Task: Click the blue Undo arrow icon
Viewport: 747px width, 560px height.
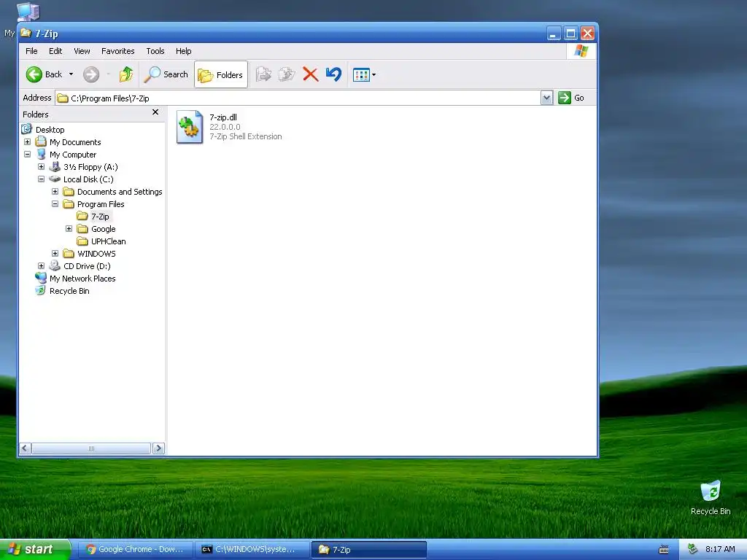Action: pyautogui.click(x=333, y=74)
